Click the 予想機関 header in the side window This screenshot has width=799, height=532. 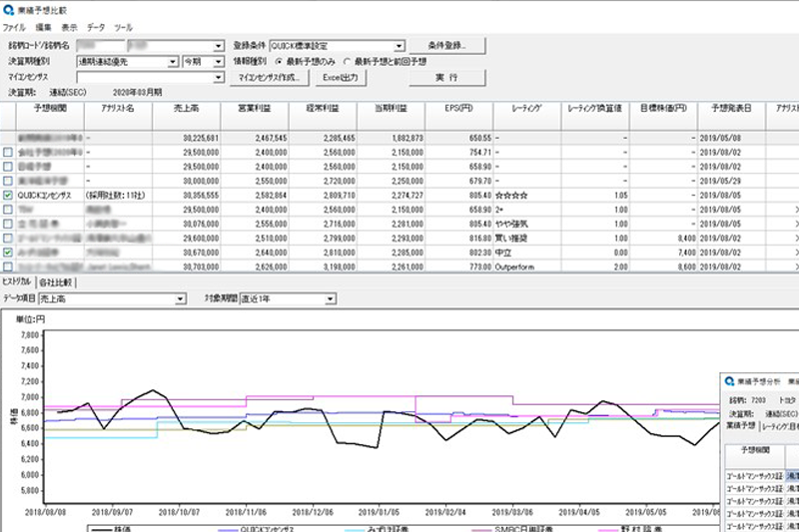755,455
